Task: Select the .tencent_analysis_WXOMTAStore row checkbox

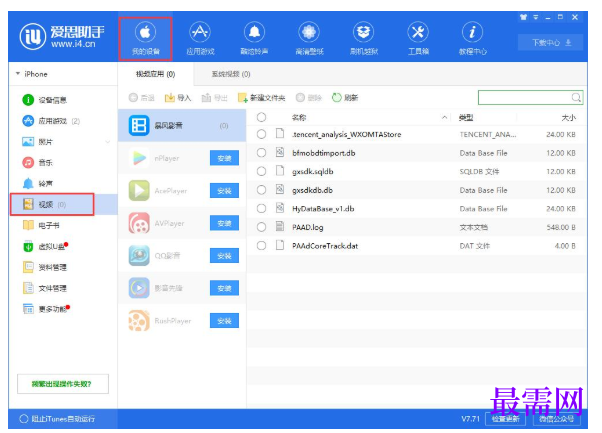Action: pyautogui.click(x=261, y=134)
